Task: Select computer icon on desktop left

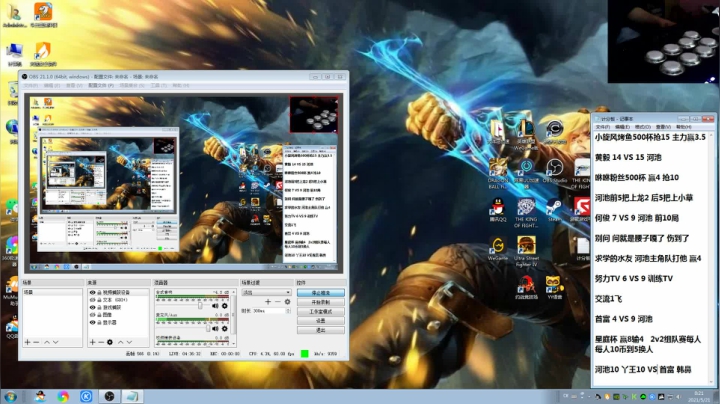Action: tap(14, 55)
